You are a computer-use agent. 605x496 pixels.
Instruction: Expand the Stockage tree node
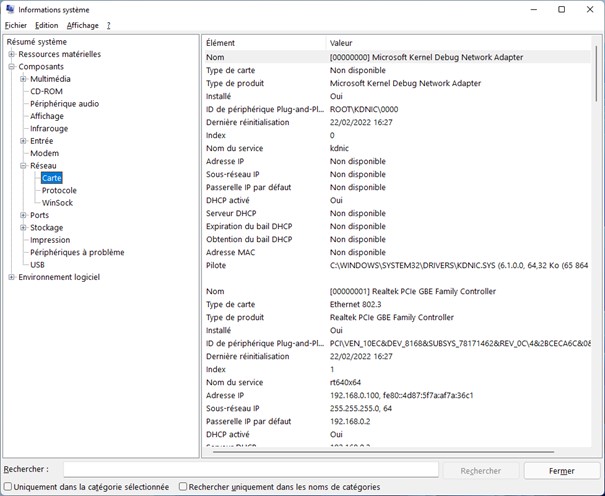[23, 228]
